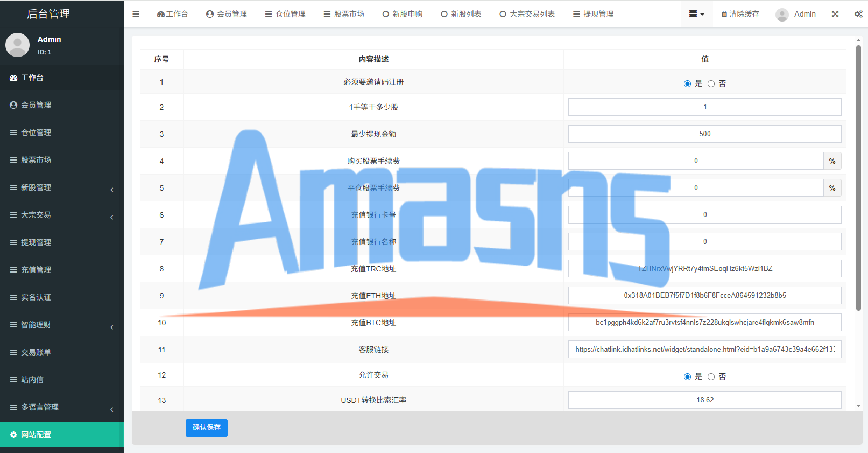The height and width of the screenshot is (453, 868).
Task: Select 是 for 必须要邀请码注册
Action: [x=687, y=83]
